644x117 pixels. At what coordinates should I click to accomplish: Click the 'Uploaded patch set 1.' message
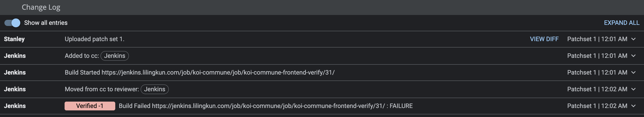(95, 39)
